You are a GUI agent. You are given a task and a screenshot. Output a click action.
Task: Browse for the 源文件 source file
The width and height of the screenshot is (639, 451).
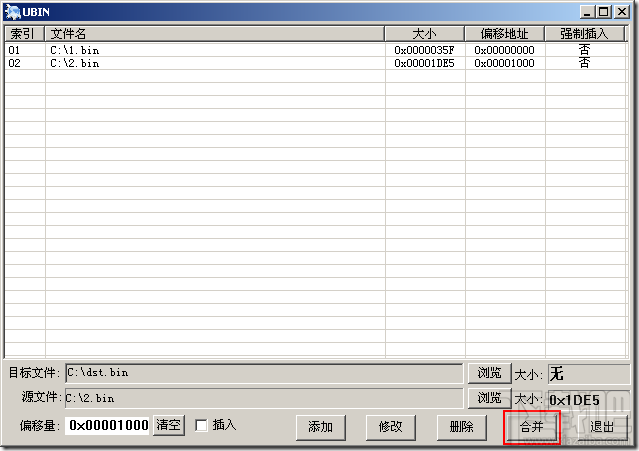489,398
